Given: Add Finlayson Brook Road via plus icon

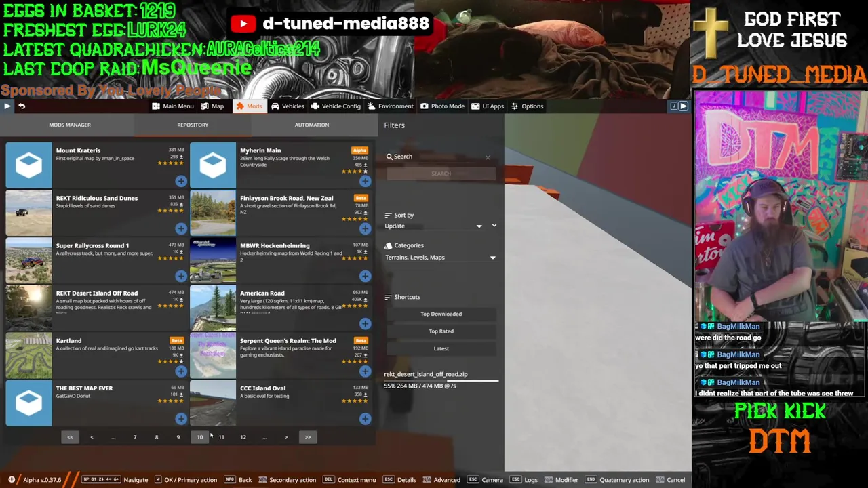Looking at the screenshot, I should (365, 228).
